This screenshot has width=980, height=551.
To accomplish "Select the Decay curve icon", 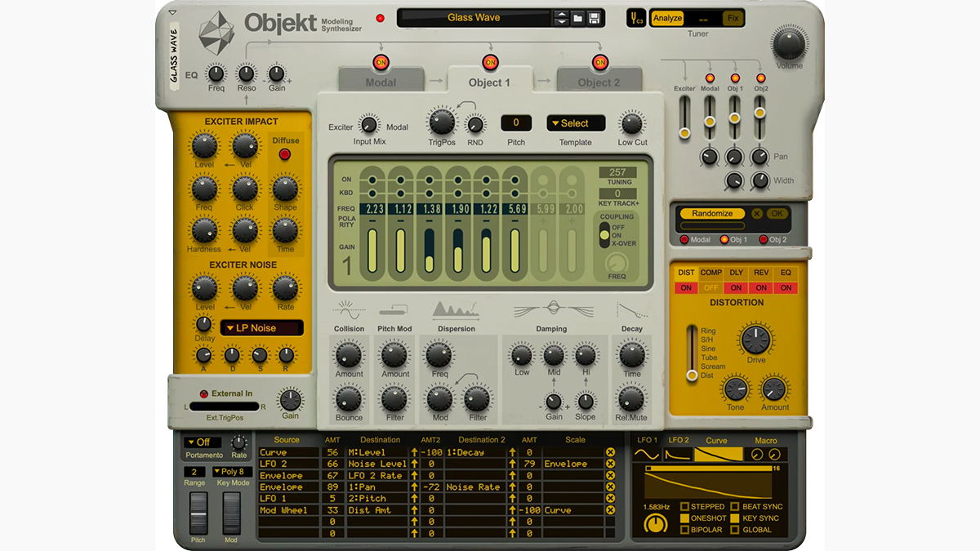I will pos(630,310).
